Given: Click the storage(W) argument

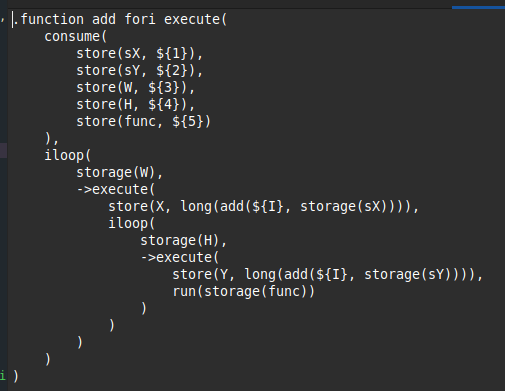Looking at the screenshot, I should click(x=116, y=173).
